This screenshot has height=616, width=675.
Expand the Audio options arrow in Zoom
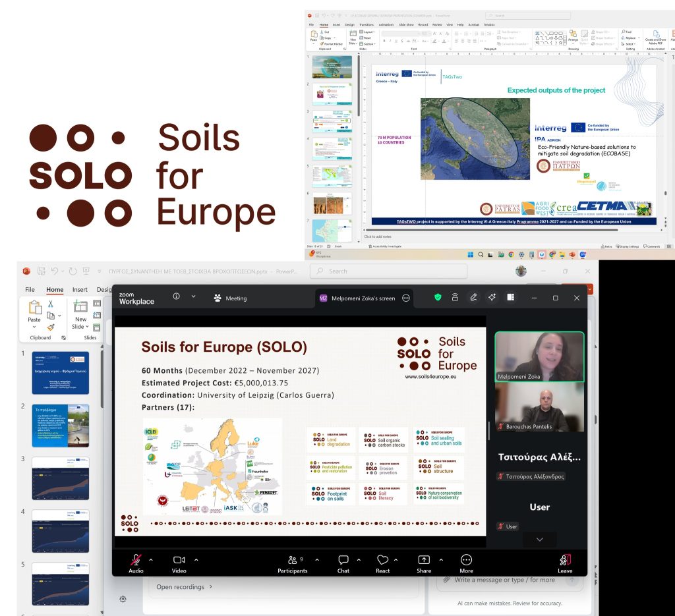[151, 559]
